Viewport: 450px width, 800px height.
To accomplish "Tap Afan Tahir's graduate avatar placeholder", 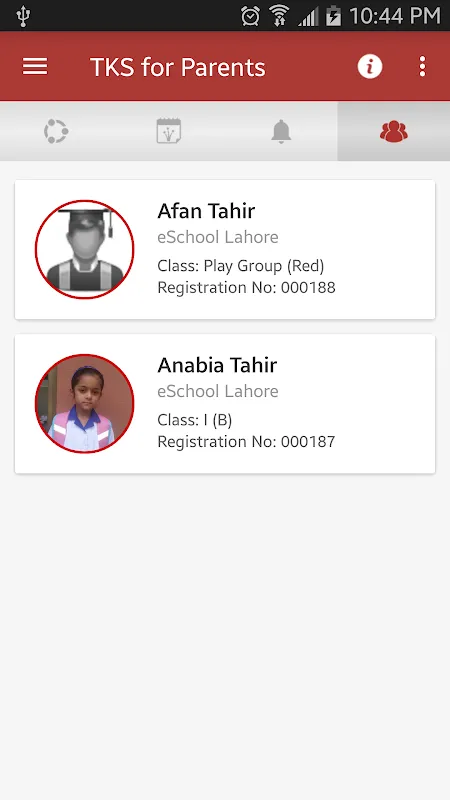I will (x=85, y=249).
